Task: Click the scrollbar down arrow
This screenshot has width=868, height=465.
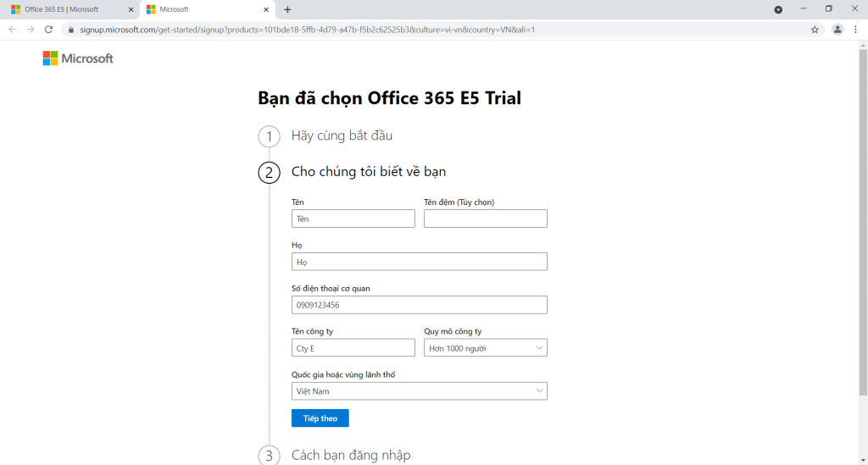Action: pos(863,461)
